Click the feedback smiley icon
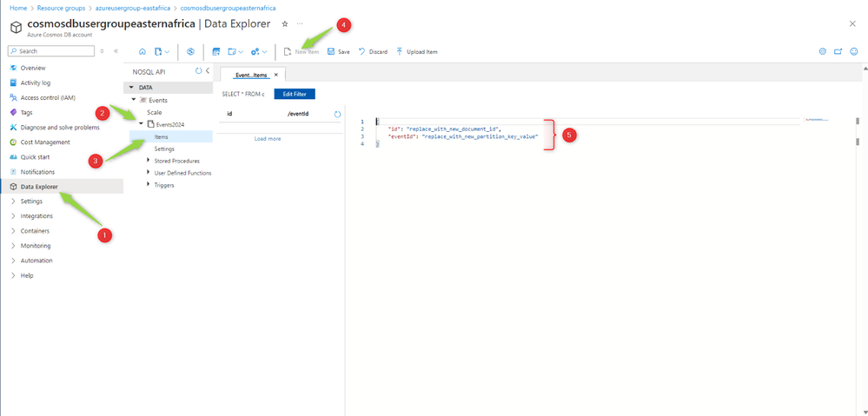This screenshot has height=416, width=868. coord(854,51)
